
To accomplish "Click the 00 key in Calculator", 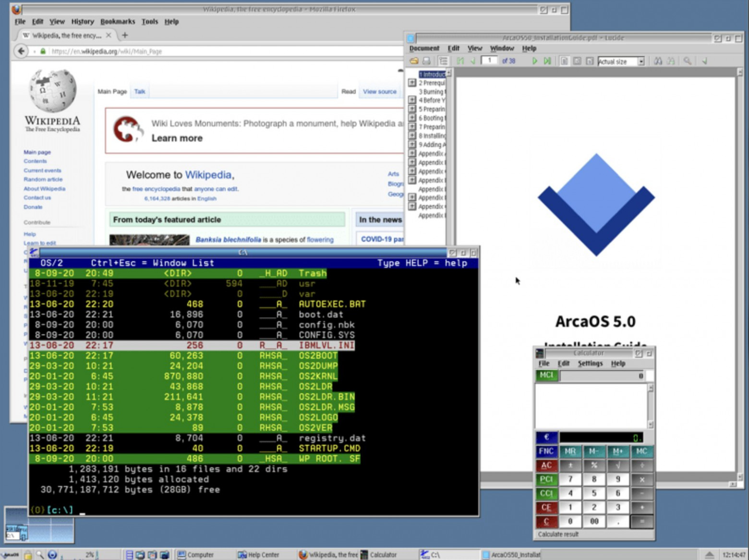I will (x=594, y=522).
